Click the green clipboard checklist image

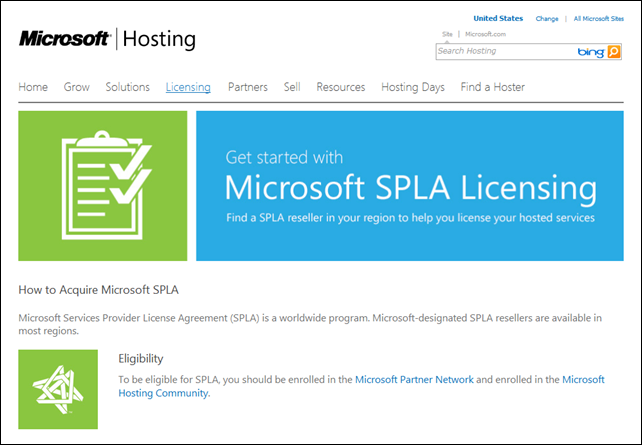pos(103,185)
